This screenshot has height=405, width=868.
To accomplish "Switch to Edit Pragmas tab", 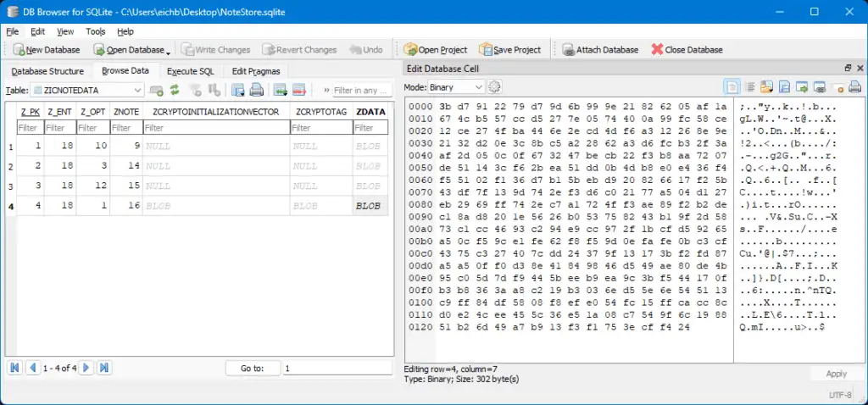I will point(256,71).
